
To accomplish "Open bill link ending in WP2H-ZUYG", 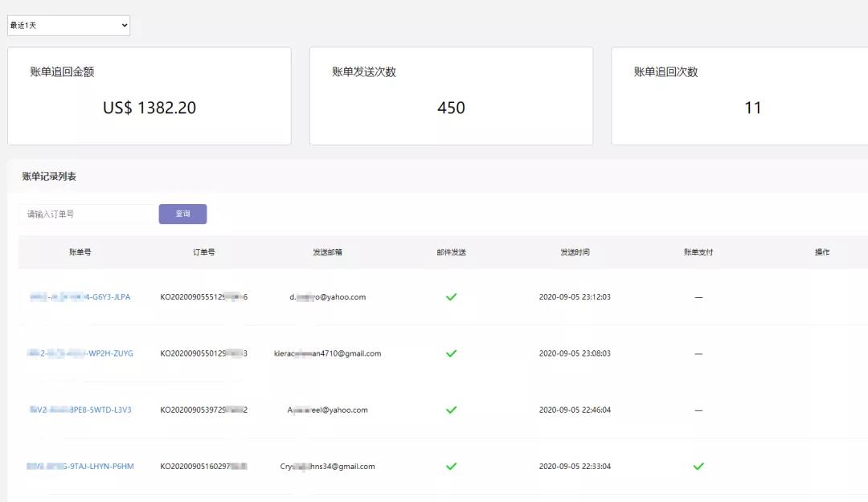I will point(80,353).
